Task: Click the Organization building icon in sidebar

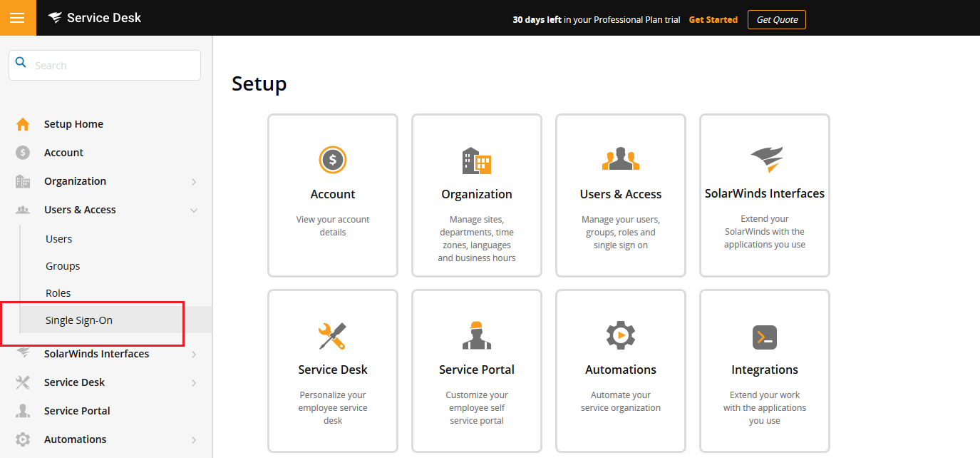Action: click(23, 181)
